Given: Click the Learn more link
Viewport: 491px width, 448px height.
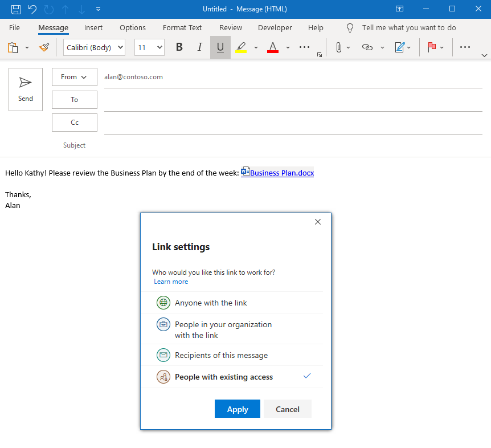Looking at the screenshot, I should pyautogui.click(x=171, y=282).
